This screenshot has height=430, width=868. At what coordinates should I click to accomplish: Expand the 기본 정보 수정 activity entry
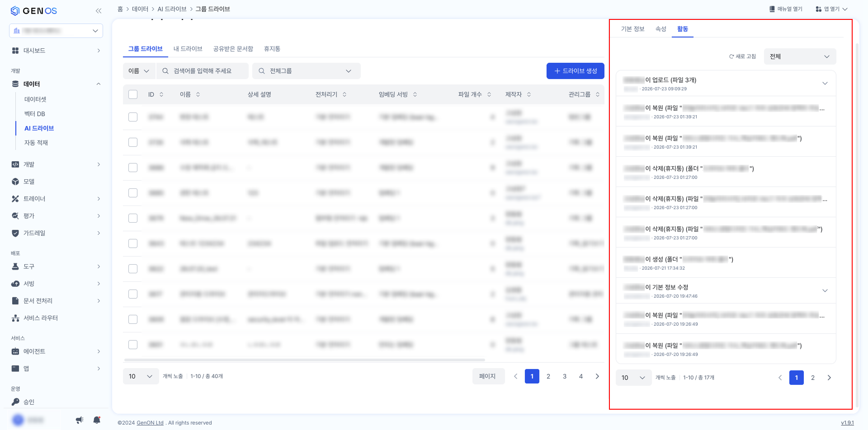(x=825, y=290)
